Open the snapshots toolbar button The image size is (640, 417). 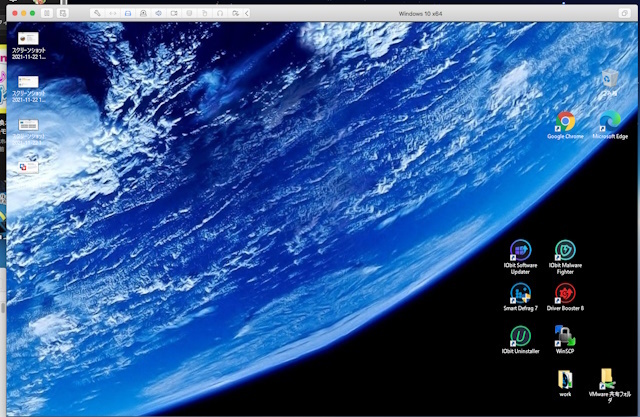click(62, 13)
